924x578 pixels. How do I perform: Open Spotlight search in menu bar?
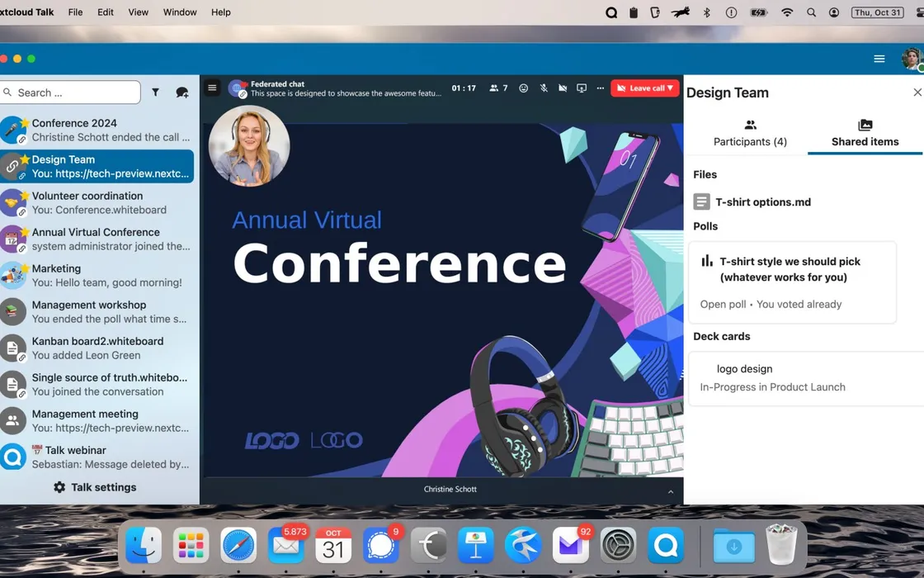pyautogui.click(x=812, y=12)
